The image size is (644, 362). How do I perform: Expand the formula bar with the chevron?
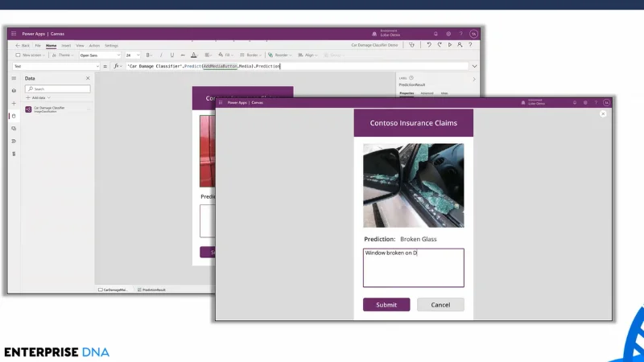pyautogui.click(x=474, y=66)
